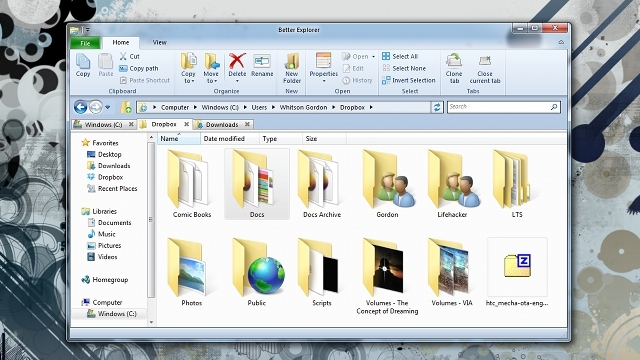Image resolution: width=640 pixels, height=360 pixels.
Task: Click the Forward navigation arrow
Action: click(96, 107)
